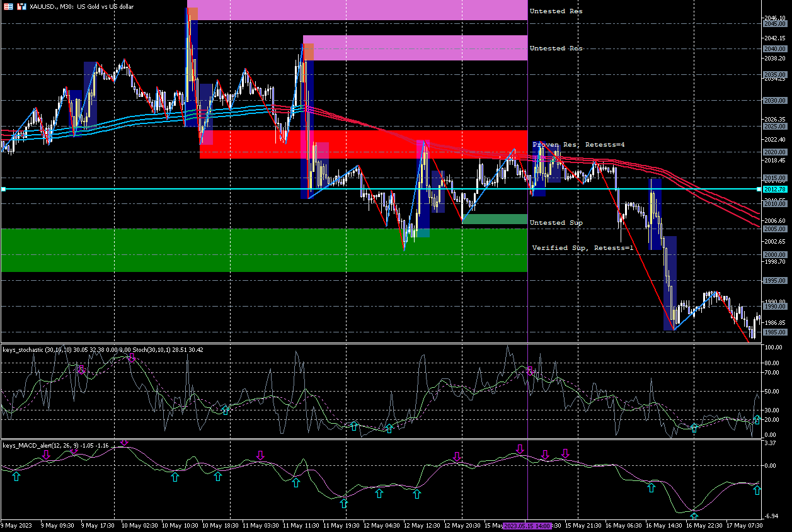
Task: Select the small green Untested Sup zone
Action: click(495, 219)
